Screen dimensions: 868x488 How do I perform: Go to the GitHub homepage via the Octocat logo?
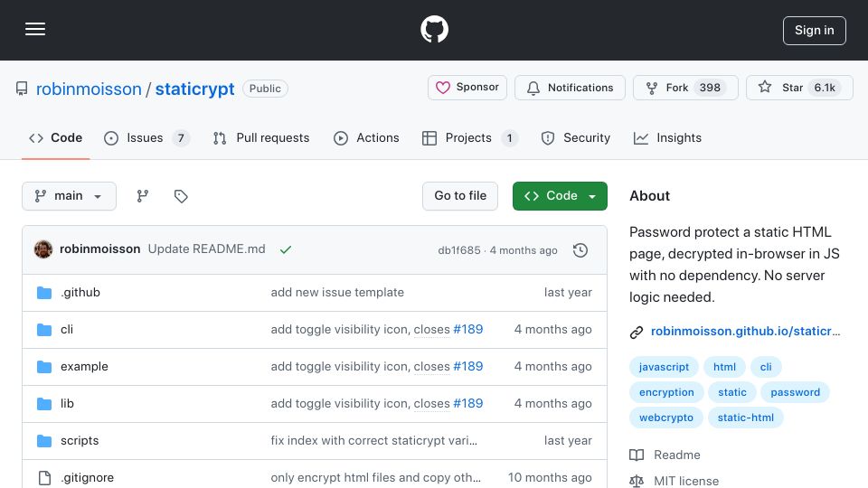pyautogui.click(x=434, y=29)
